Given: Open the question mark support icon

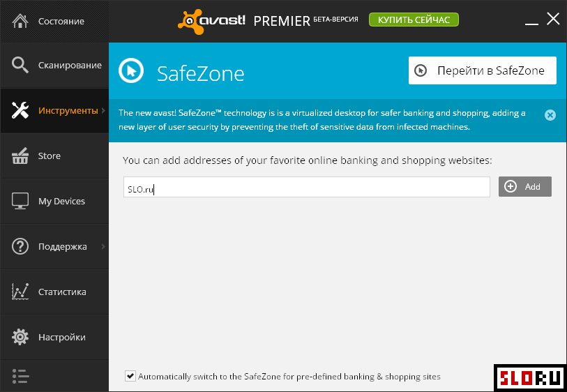Looking at the screenshot, I should click(x=20, y=246).
